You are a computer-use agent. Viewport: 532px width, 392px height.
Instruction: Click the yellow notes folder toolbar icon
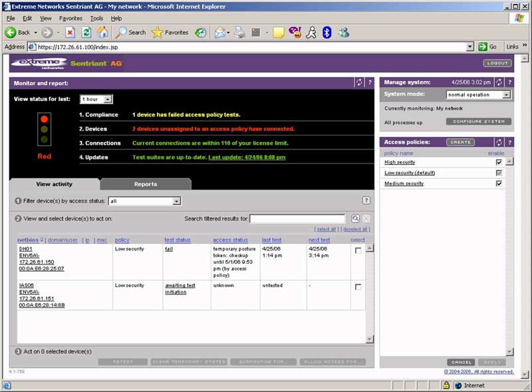tap(278, 33)
